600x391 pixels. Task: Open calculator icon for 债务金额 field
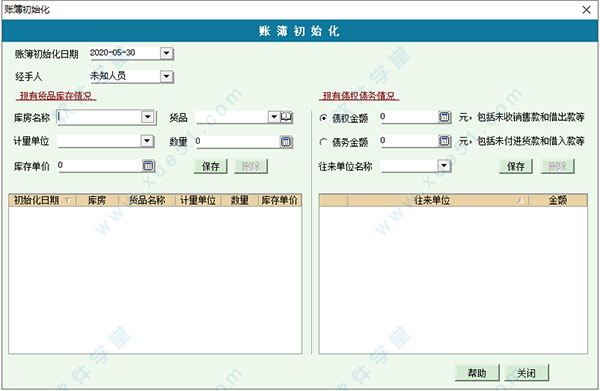pos(444,141)
